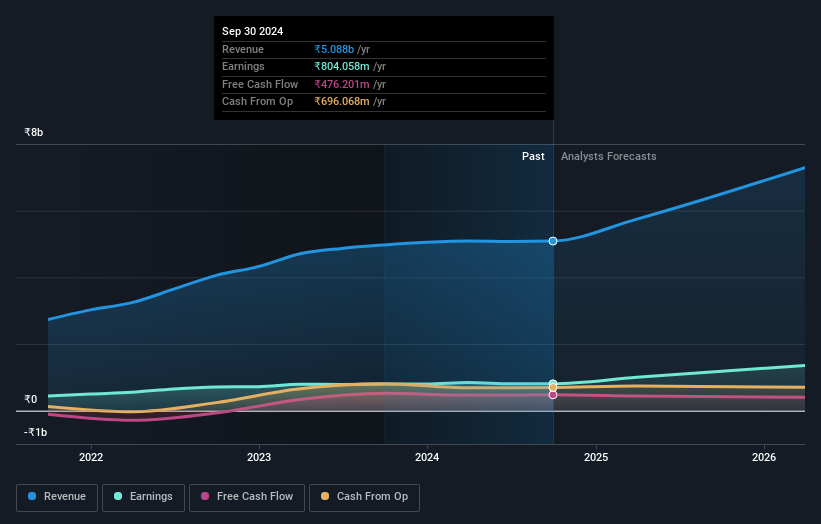
Task: Click the orange Cash From Op data point
Action: [x=553, y=388]
